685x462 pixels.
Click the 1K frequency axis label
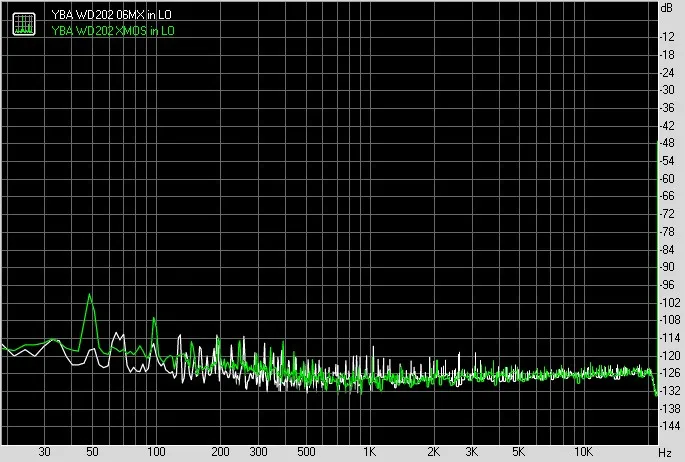tap(370, 452)
